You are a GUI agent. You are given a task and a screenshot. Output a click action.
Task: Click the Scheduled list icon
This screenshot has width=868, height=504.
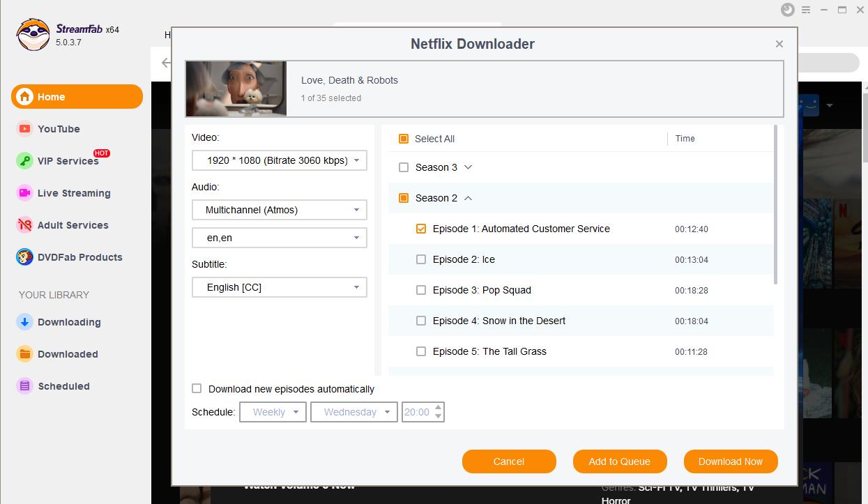point(25,386)
